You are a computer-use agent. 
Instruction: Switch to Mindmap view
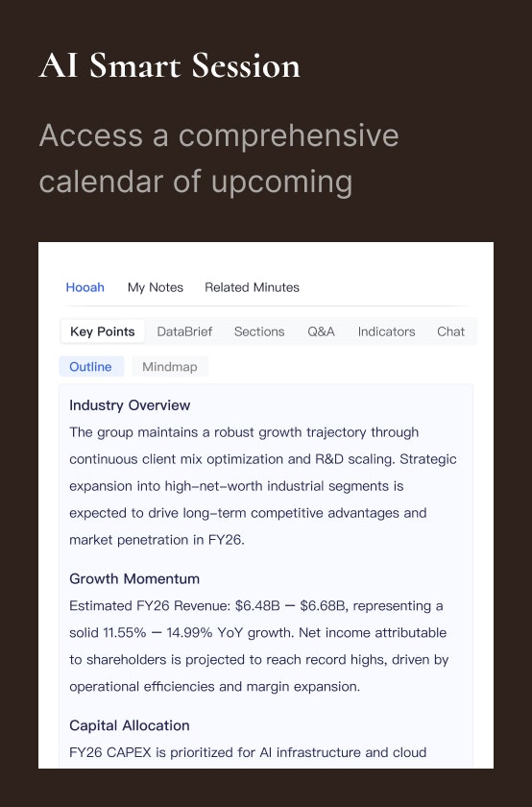tap(170, 366)
